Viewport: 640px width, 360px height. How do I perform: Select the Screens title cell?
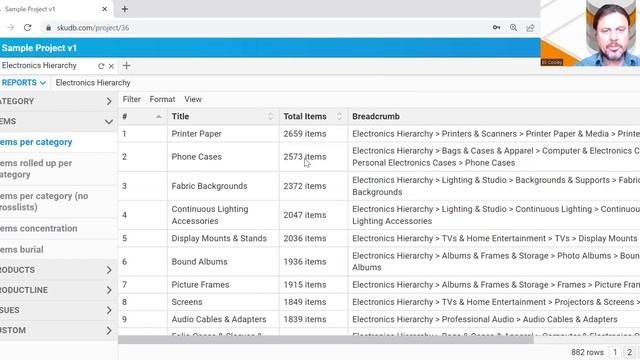[x=223, y=302]
